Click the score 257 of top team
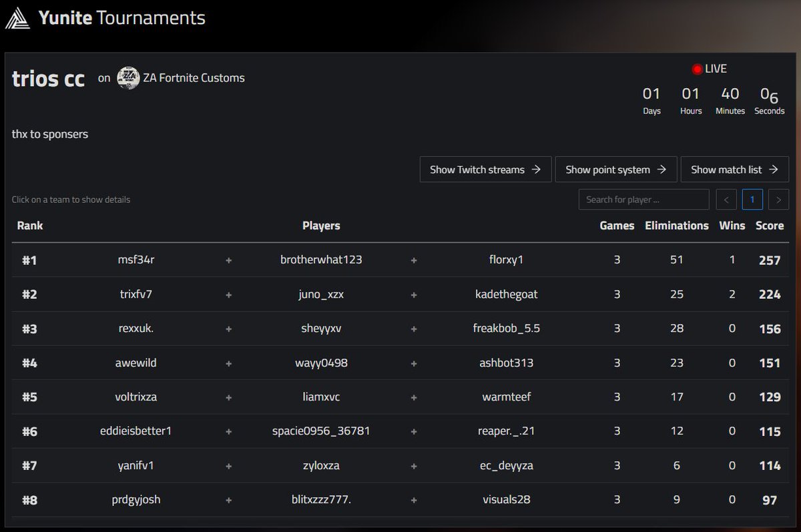Screen dimensions: 801x532 770,260
